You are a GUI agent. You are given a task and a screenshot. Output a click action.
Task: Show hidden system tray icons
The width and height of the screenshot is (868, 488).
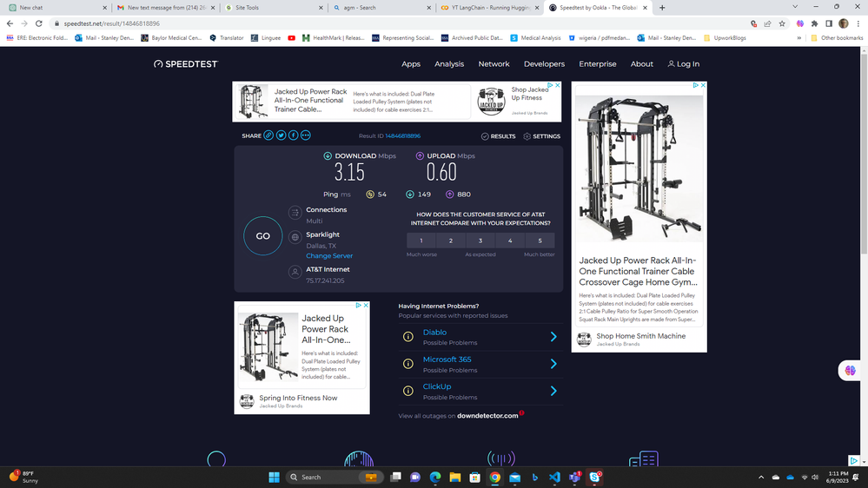pyautogui.click(x=761, y=477)
